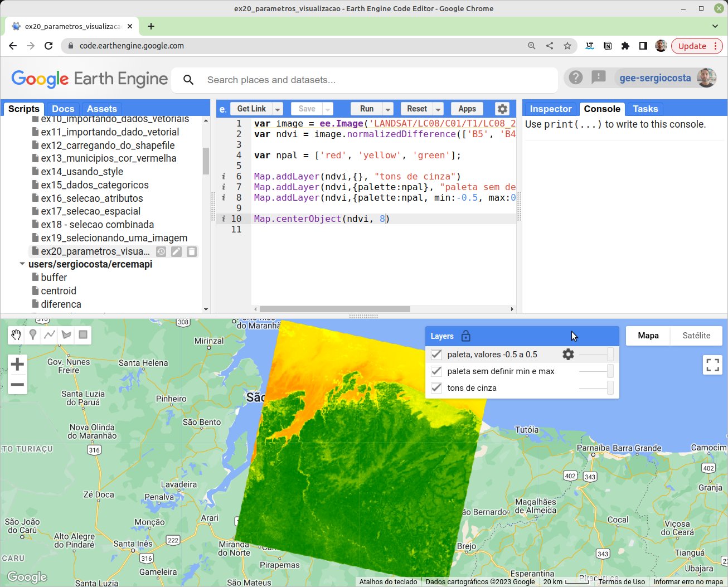Open Chrome tab search chevron
Screen dimensions: 728x587
coord(715,26)
